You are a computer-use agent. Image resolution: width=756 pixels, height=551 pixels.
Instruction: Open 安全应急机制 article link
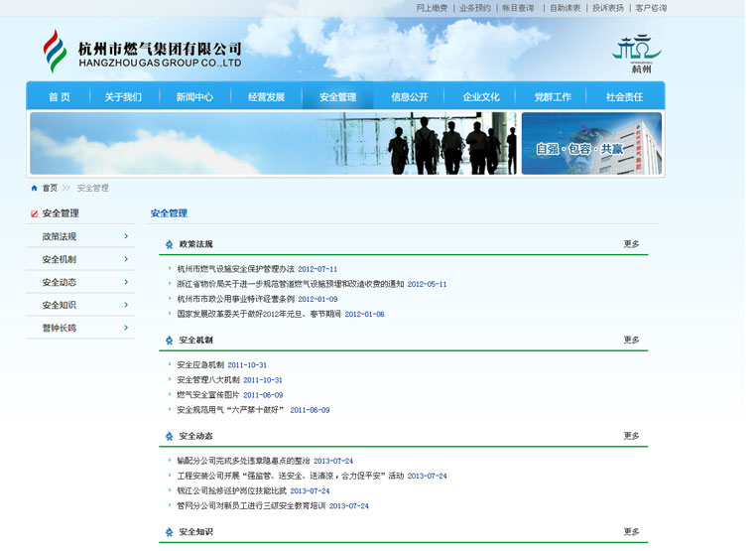click(x=200, y=365)
